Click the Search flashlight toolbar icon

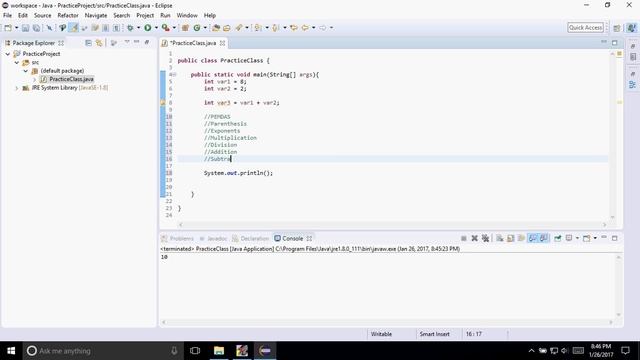[x=239, y=28]
